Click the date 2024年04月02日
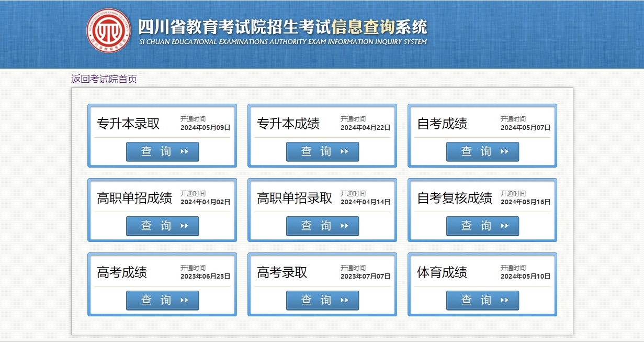644x342 pixels. click(x=206, y=202)
